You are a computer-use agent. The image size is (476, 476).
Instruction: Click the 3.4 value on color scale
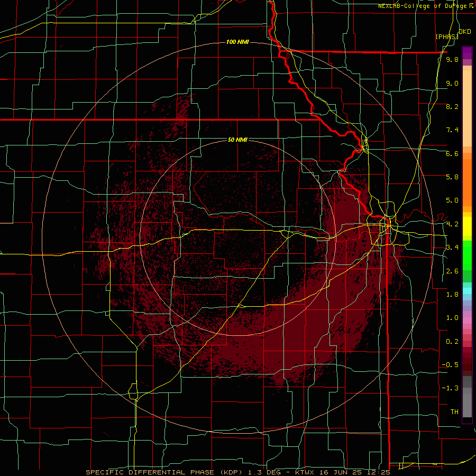point(452,248)
